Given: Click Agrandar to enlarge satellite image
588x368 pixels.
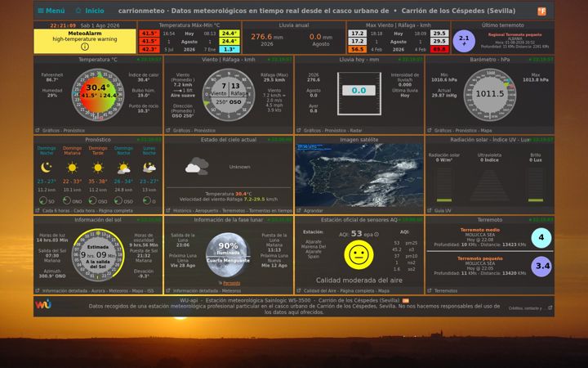Looking at the screenshot, I should pos(313,211).
